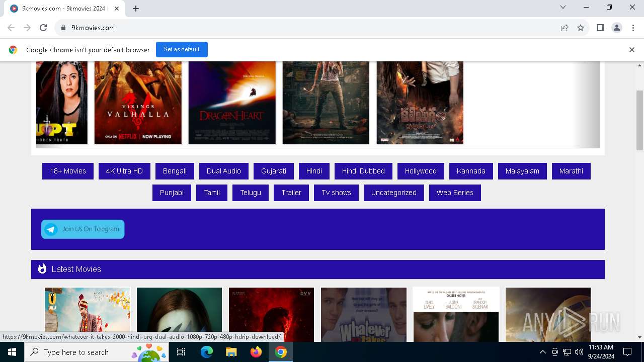Select the 9kmovies.com browser tab
The height and width of the screenshot is (362, 644).
click(64, 9)
